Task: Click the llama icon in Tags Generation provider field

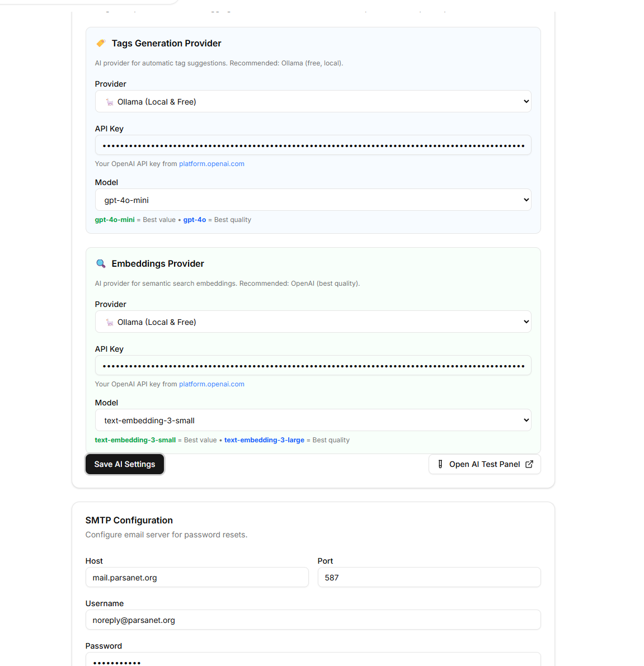Action: point(110,102)
